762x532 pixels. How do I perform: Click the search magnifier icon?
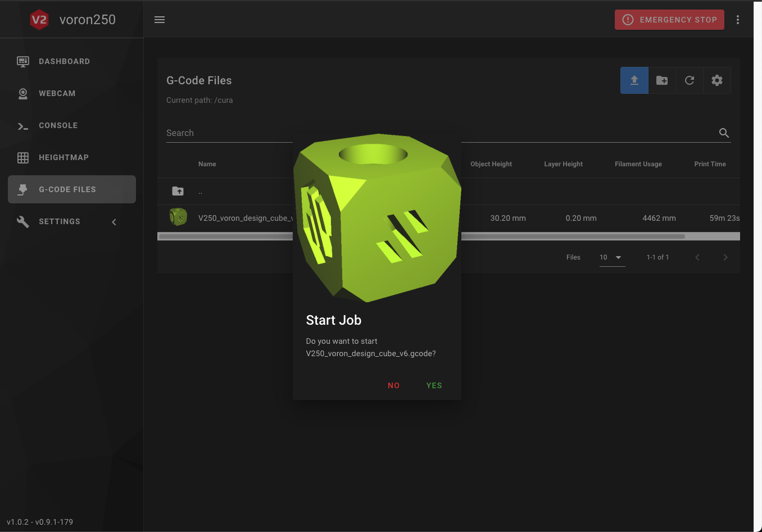pos(724,133)
